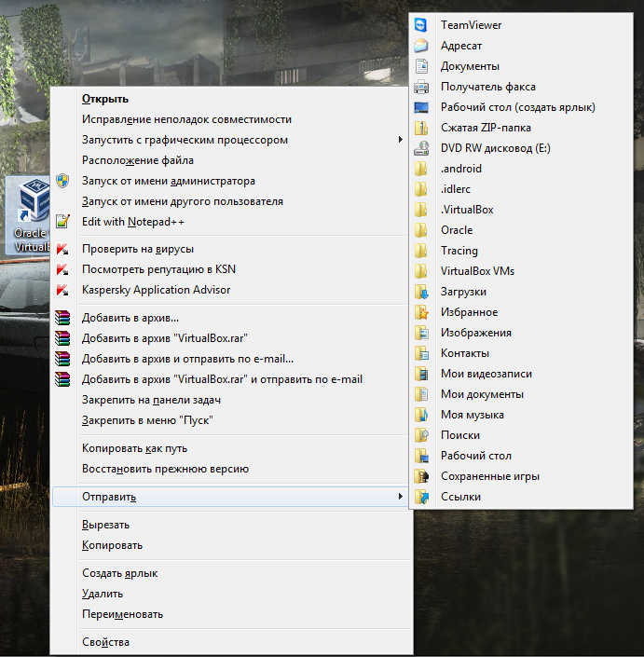Expand the Запустить с графическим процессором submenu arrow
Viewport: 644px width, 657px height.
(x=400, y=140)
